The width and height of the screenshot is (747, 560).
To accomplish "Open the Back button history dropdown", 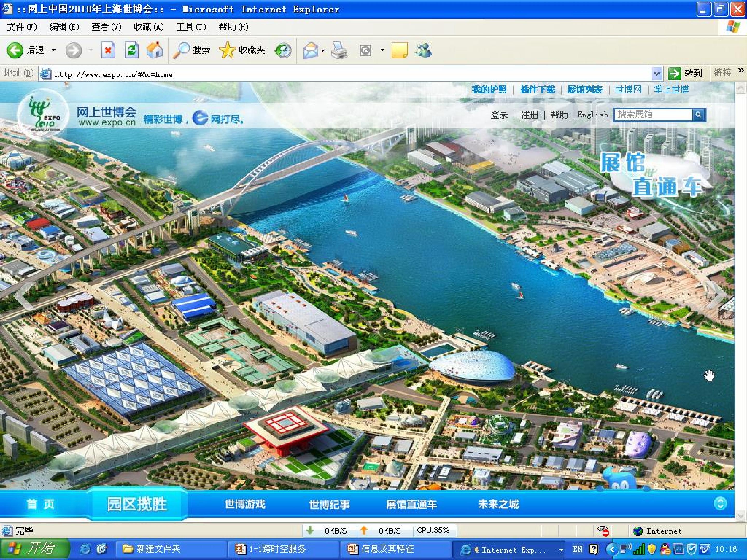I will click(54, 50).
